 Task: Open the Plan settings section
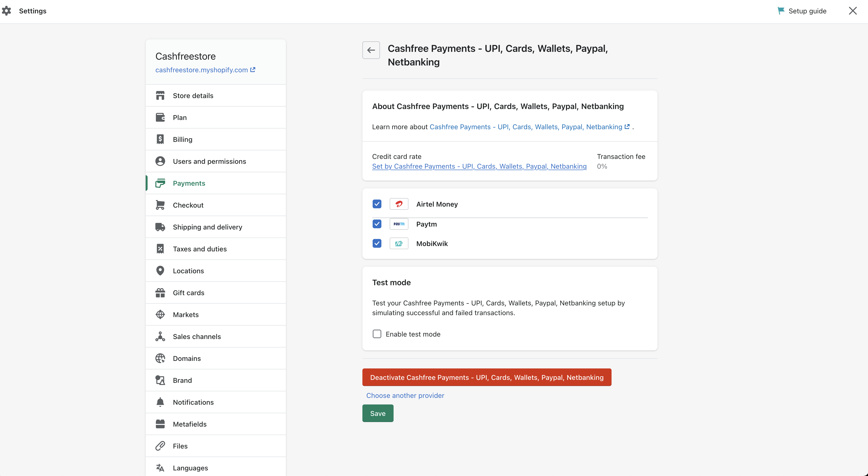[x=216, y=118]
